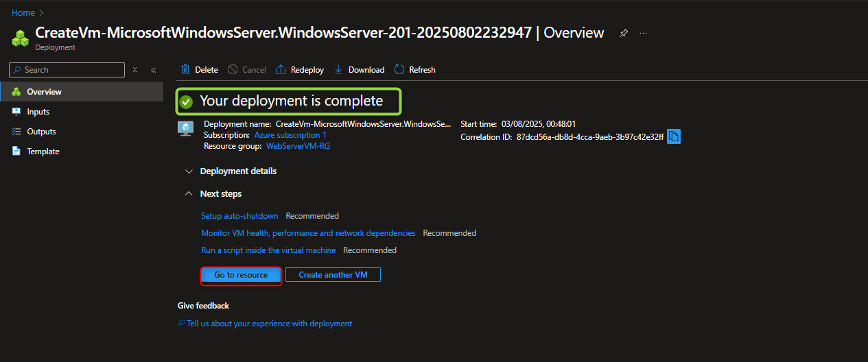Click the Cancel circle icon

tap(233, 69)
